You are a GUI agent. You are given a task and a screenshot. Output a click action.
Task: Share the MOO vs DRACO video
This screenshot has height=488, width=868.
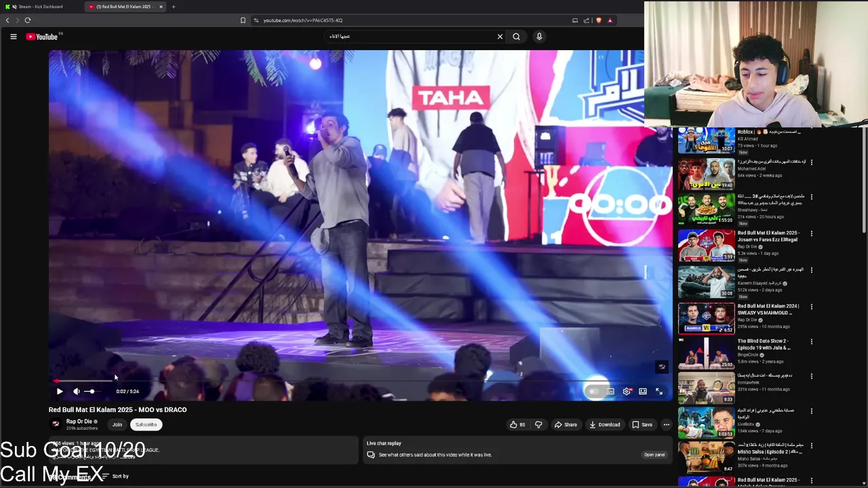click(566, 425)
